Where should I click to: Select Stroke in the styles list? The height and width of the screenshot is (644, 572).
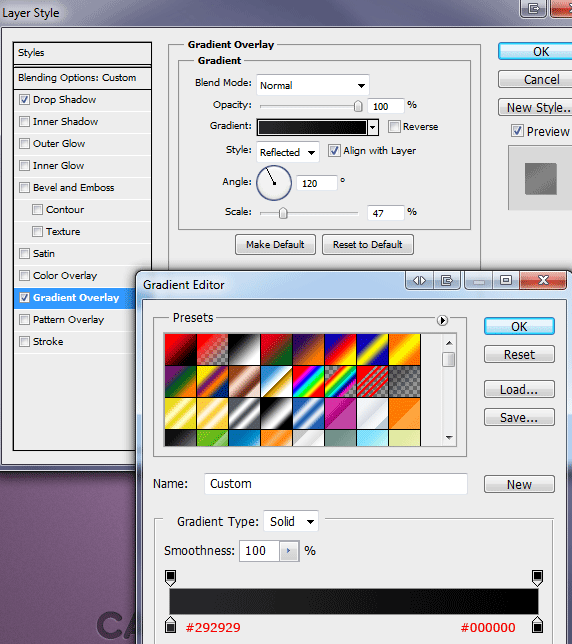click(x=48, y=342)
